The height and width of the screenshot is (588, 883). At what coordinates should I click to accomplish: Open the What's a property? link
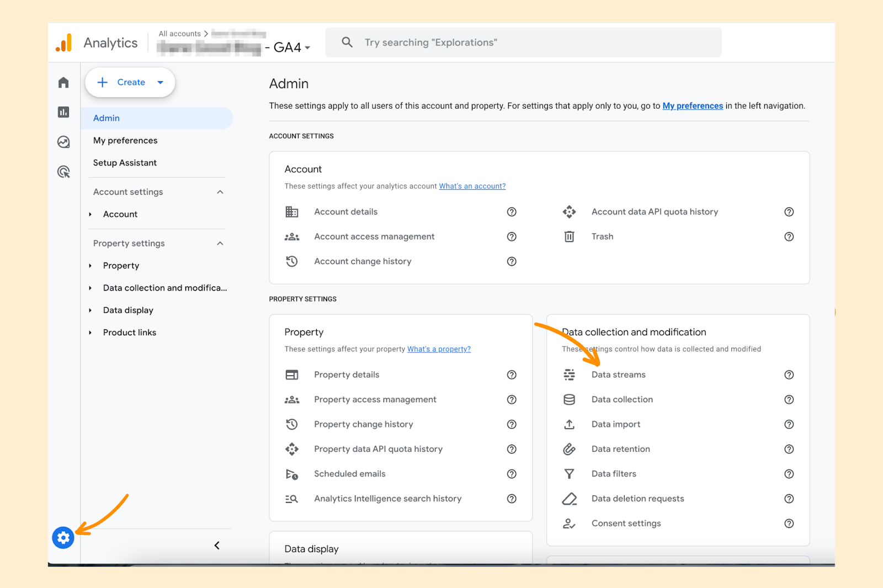[x=439, y=349]
